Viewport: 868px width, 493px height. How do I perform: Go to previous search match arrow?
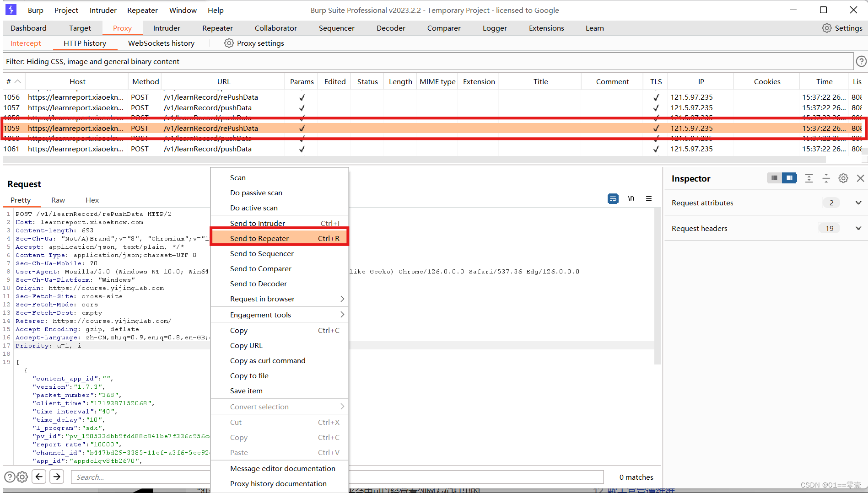39,477
